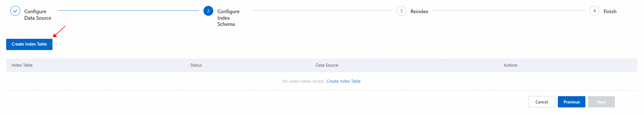Click the step 2 circle icon
644x115 pixels.
point(208,11)
